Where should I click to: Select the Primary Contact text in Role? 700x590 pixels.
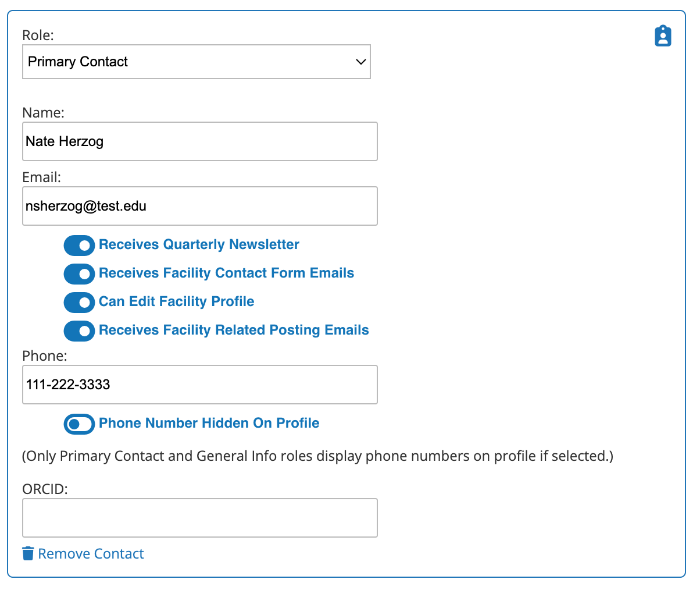[78, 62]
